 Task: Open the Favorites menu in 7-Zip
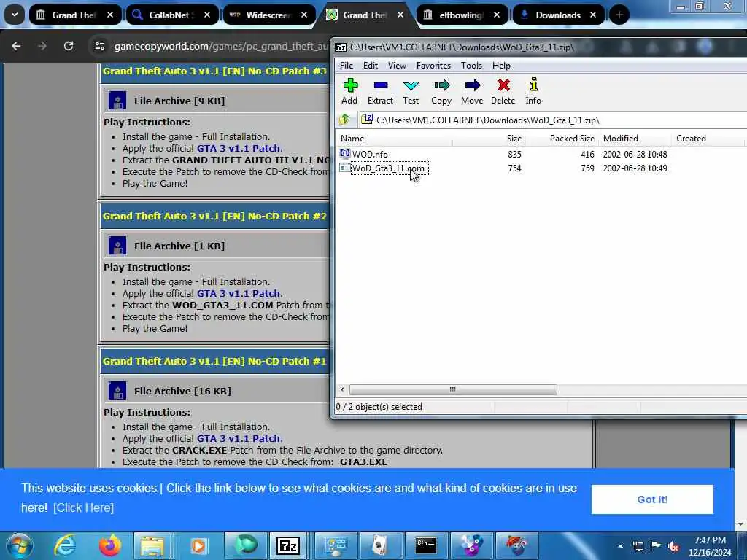(x=433, y=65)
